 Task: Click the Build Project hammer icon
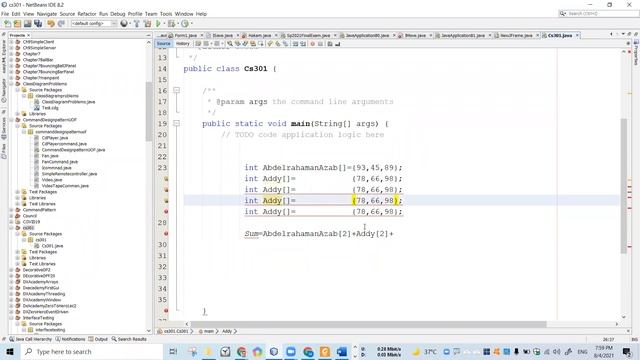(137, 24)
